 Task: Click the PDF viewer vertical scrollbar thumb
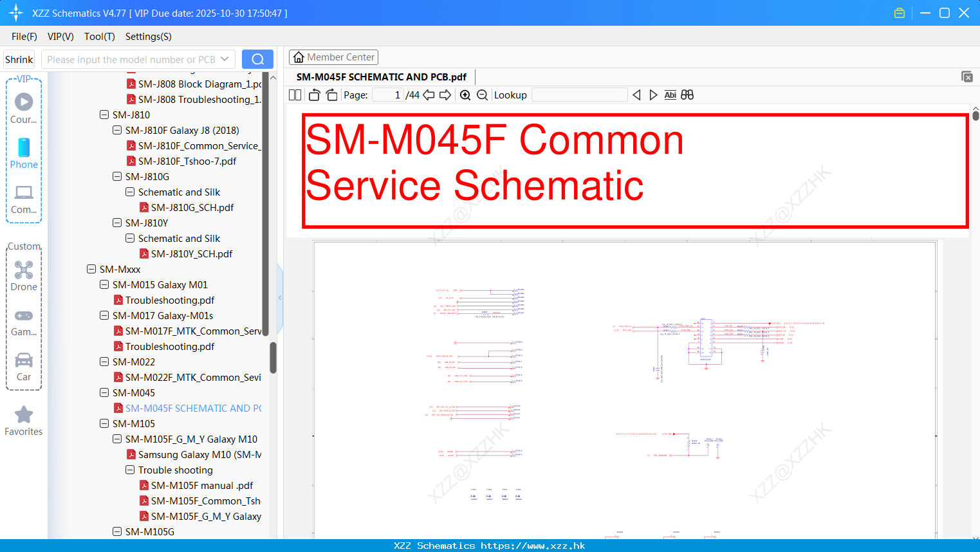975,116
